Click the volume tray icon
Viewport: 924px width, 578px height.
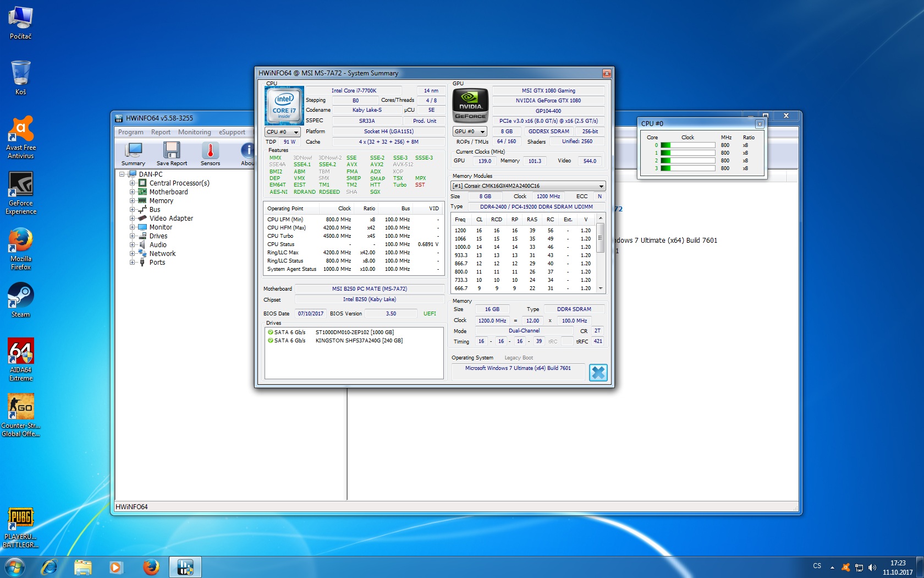point(872,568)
